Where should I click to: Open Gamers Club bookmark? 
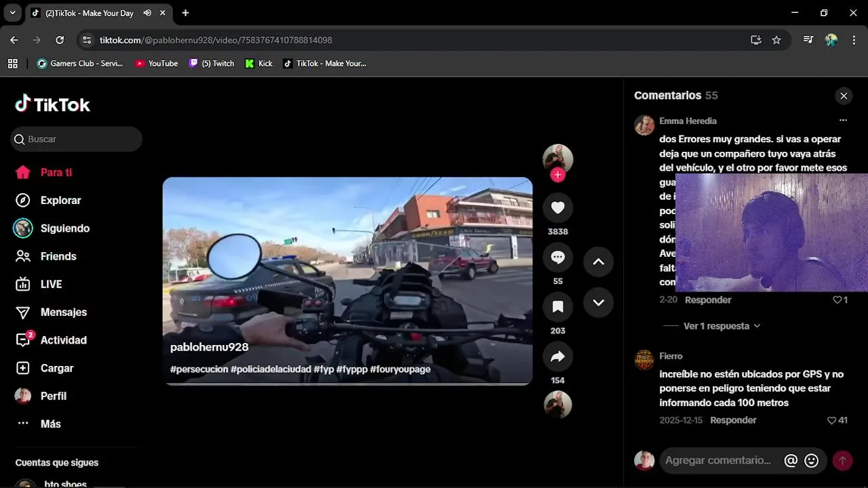pyautogui.click(x=80, y=63)
